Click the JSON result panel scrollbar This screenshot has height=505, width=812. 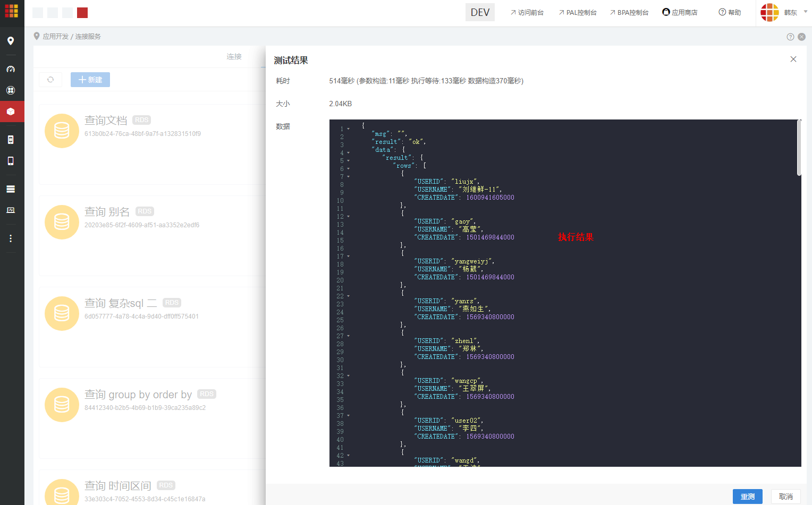(799, 149)
